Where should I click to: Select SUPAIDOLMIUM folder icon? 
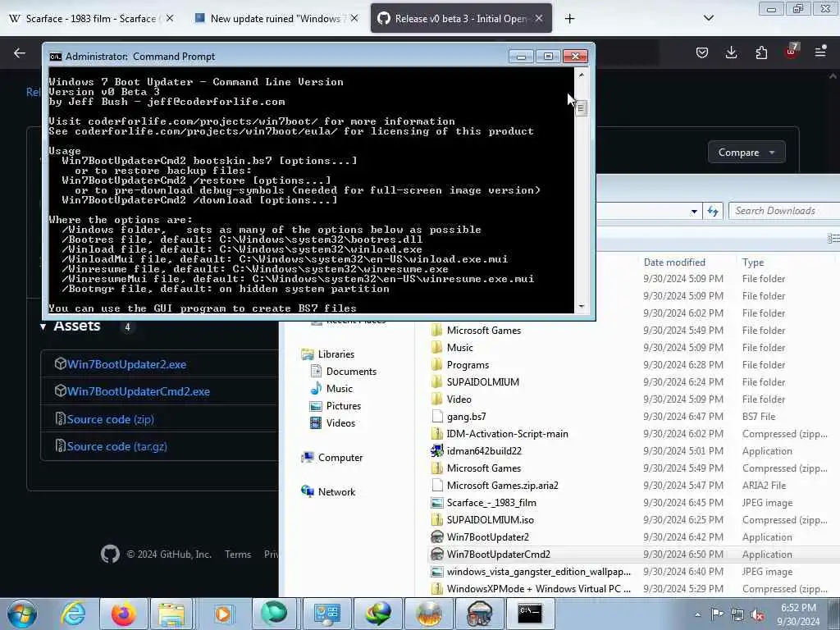[x=437, y=382]
